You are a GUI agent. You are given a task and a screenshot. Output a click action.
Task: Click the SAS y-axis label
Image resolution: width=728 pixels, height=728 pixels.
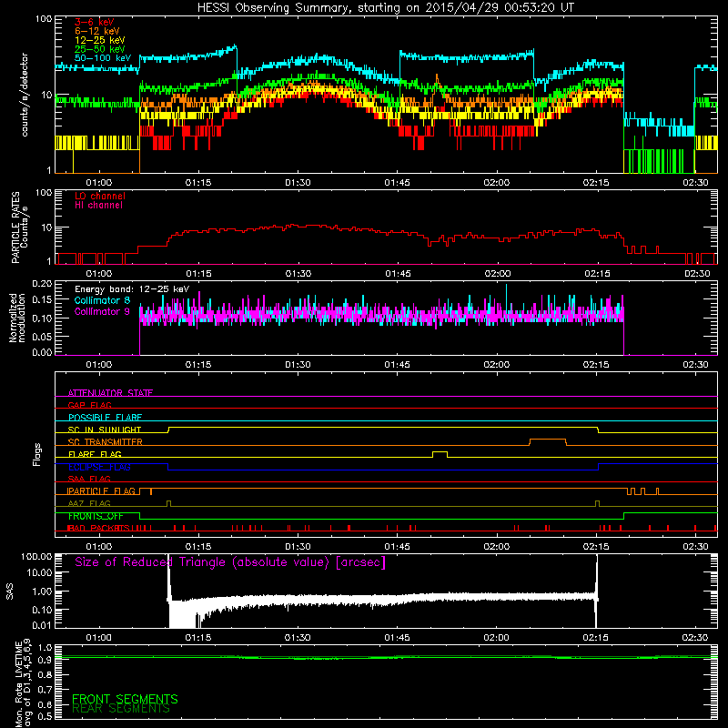[x=10, y=591]
